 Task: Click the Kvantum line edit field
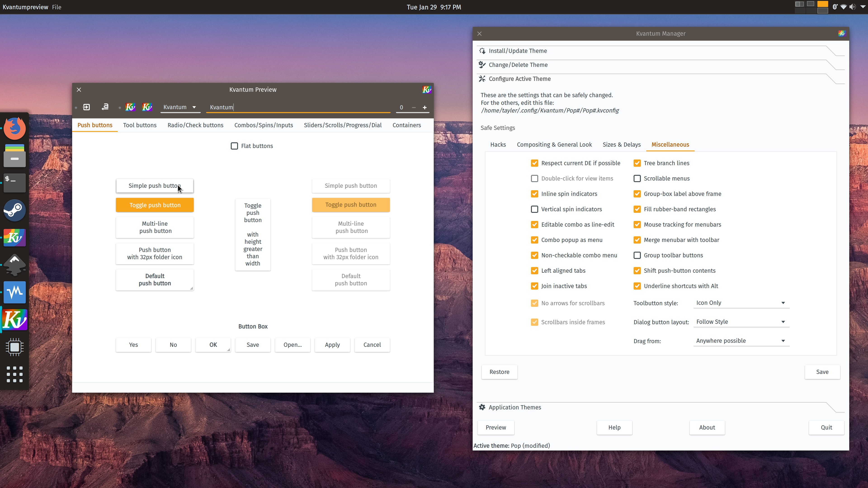[x=298, y=107]
